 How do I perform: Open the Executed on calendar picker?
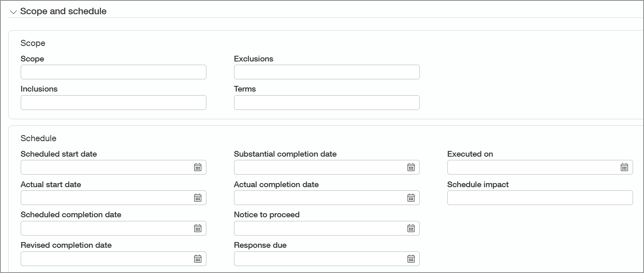point(624,167)
